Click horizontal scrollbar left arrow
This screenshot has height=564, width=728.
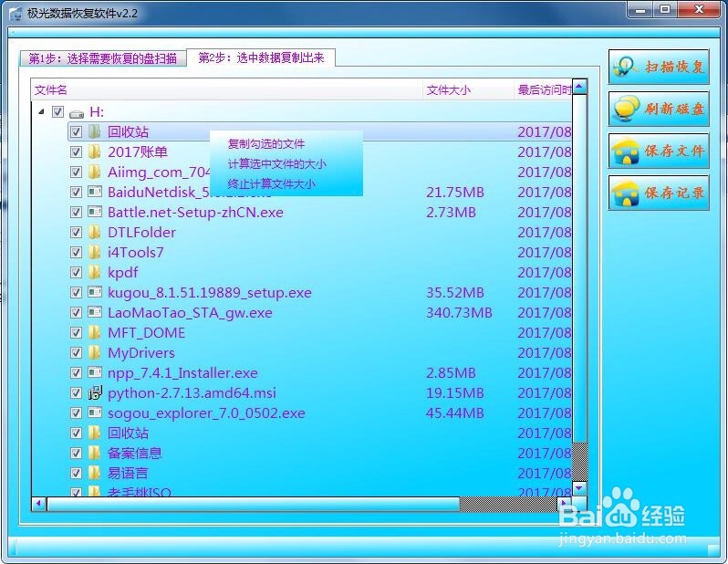(38, 504)
